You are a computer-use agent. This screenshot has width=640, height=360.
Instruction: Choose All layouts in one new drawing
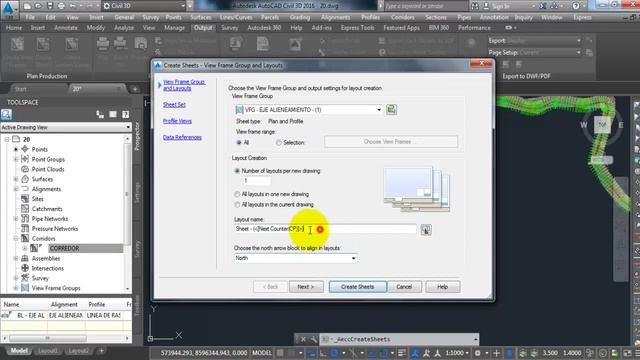[x=237, y=194]
